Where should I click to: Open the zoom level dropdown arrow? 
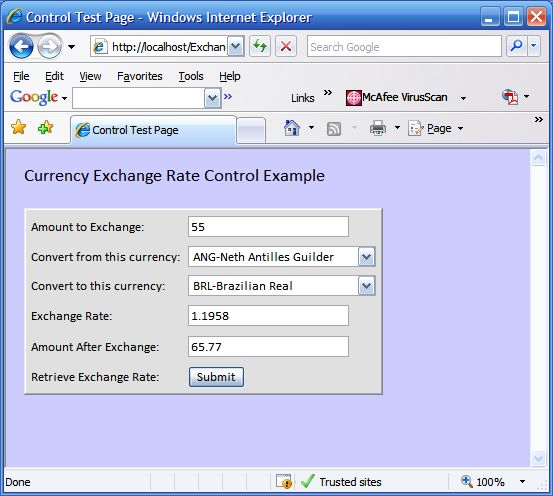click(x=522, y=482)
